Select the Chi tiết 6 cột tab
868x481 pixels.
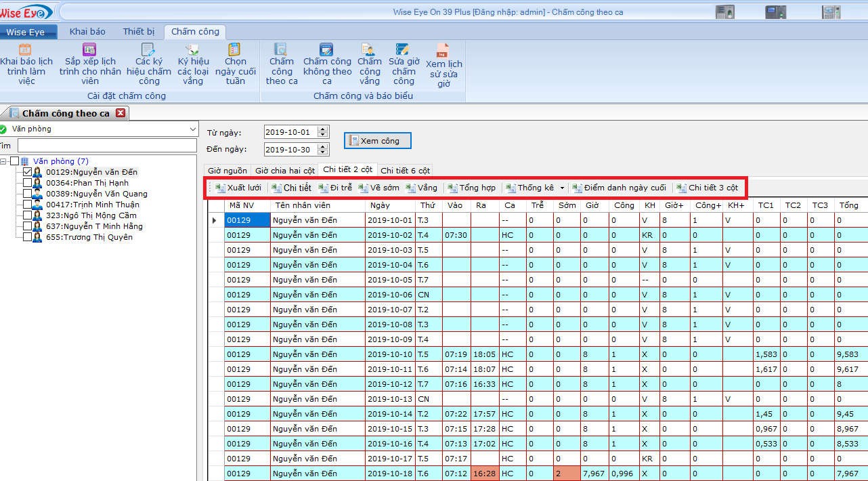(405, 170)
